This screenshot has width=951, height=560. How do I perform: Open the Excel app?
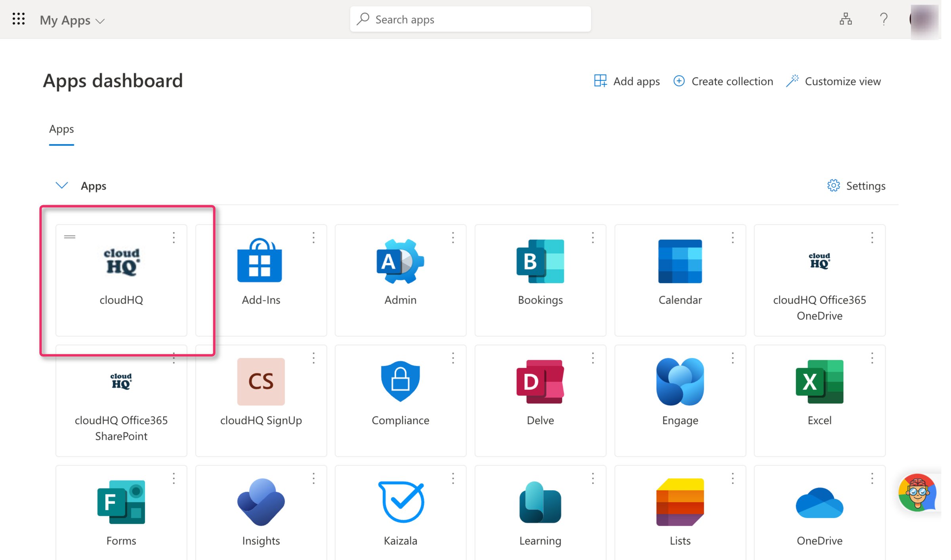click(x=820, y=401)
